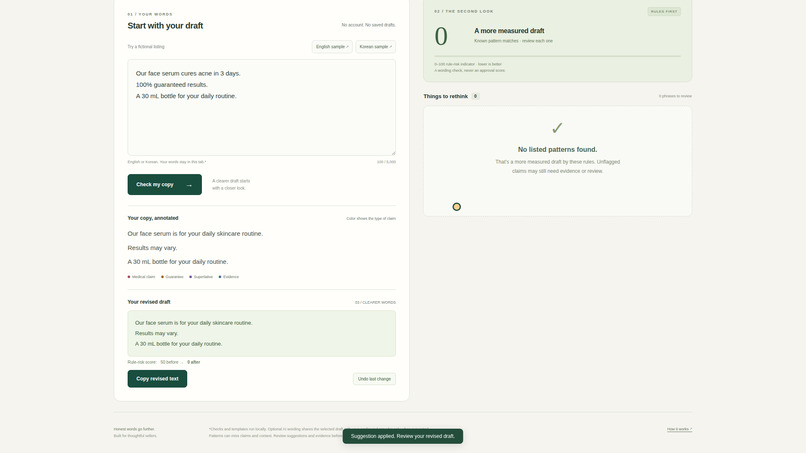Click the 'Try a fictional listing' label
The height and width of the screenshot is (453, 806).
click(146, 47)
